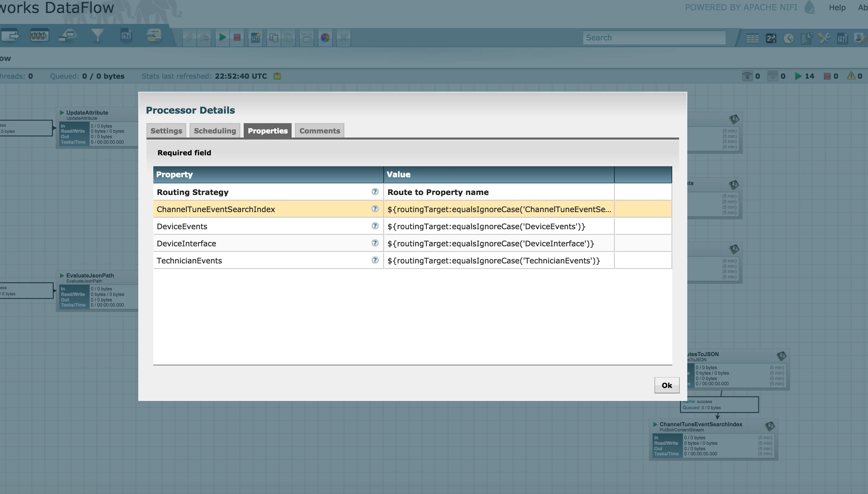This screenshot has width=868, height=494.
Task: Select the ChannelTuneEventSearchIndex property row
Action: tap(412, 209)
